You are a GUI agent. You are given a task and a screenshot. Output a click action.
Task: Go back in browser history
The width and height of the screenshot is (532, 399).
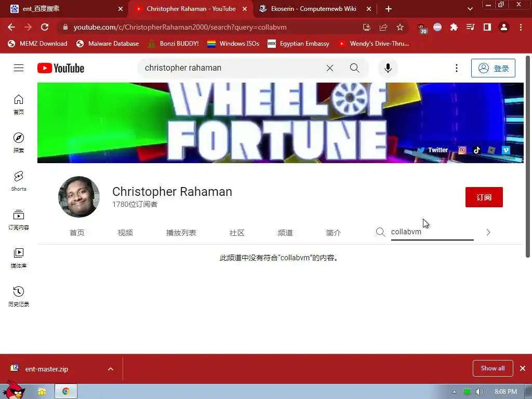point(11,27)
